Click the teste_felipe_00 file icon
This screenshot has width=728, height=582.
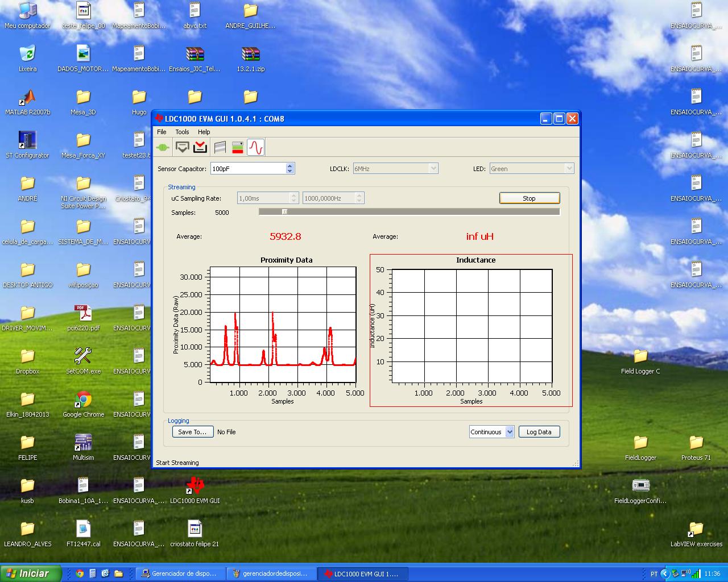(84, 16)
